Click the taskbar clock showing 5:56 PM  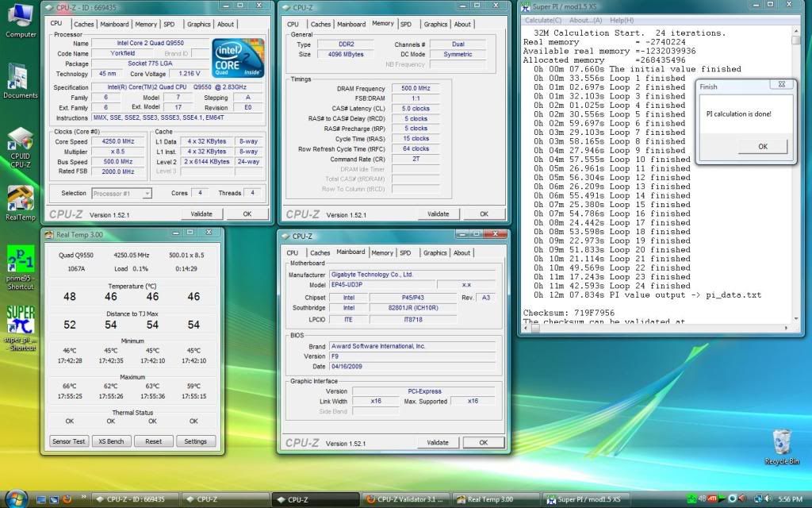click(791, 500)
